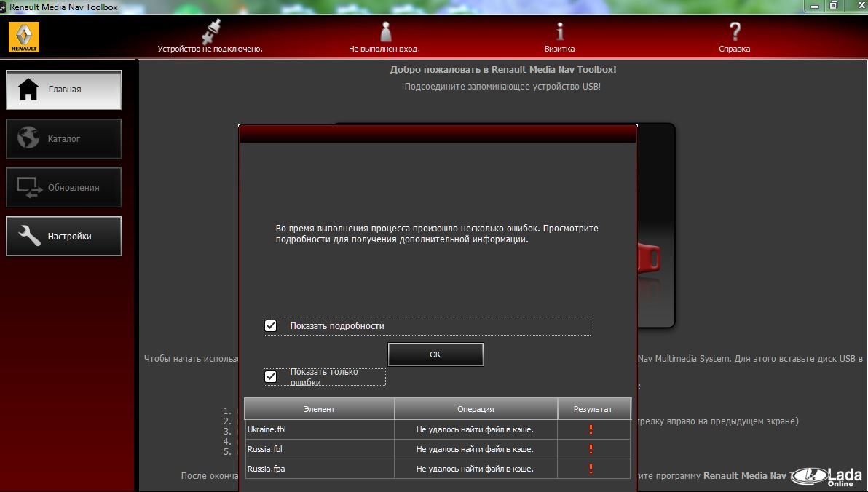Open the Визитка info icon
This screenshot has height=492, width=868.
[x=559, y=31]
